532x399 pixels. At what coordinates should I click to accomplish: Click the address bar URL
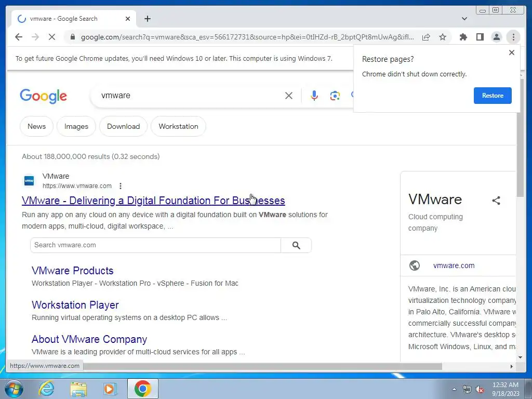pyautogui.click(x=247, y=37)
